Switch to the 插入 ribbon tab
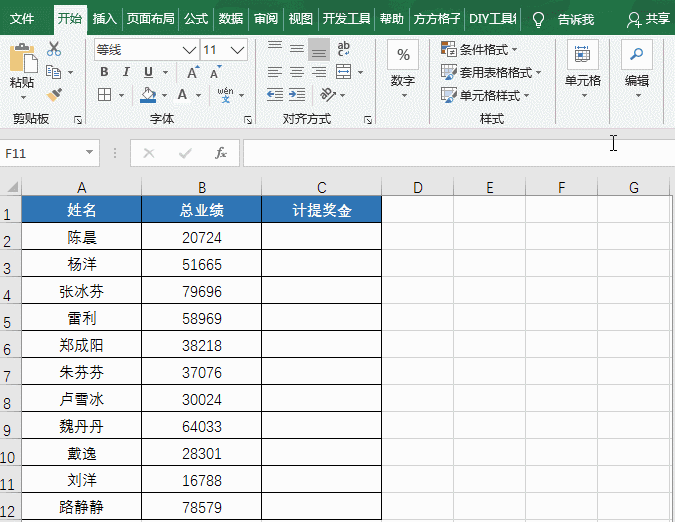This screenshot has width=675, height=522. click(104, 18)
